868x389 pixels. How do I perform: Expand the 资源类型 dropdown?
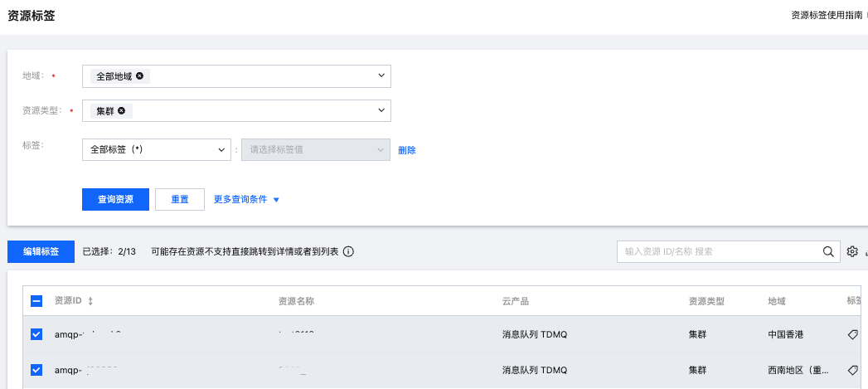381,110
